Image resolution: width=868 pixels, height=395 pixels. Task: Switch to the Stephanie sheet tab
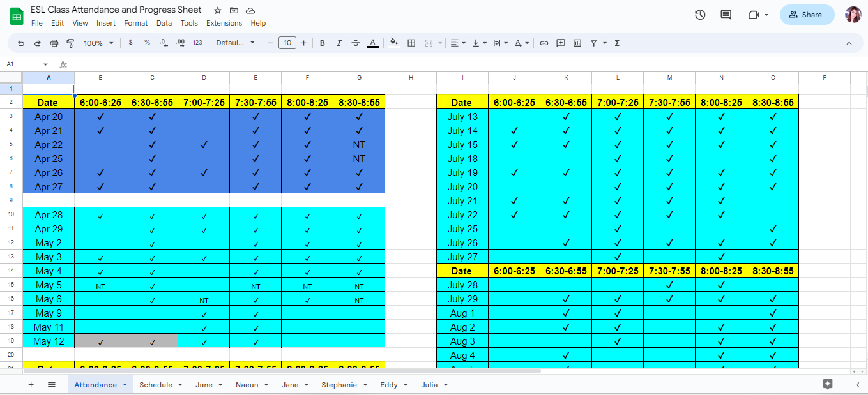click(344, 385)
